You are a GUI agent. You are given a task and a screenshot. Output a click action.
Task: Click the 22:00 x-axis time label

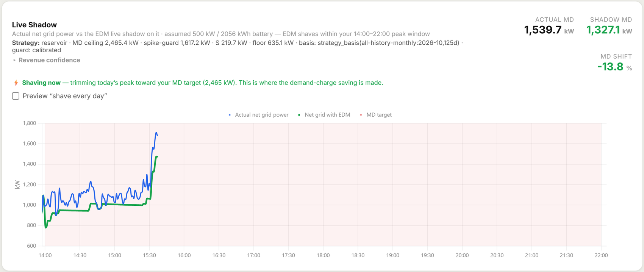point(601,255)
